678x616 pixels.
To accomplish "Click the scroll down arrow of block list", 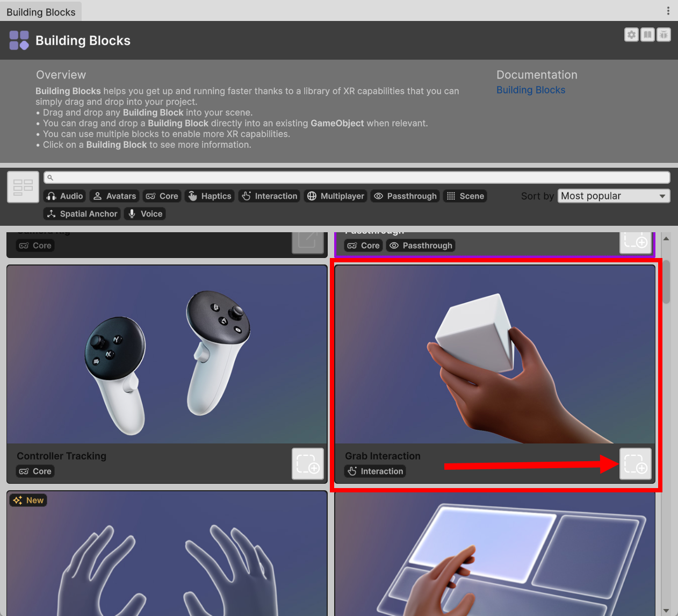I will pyautogui.click(x=666, y=611).
